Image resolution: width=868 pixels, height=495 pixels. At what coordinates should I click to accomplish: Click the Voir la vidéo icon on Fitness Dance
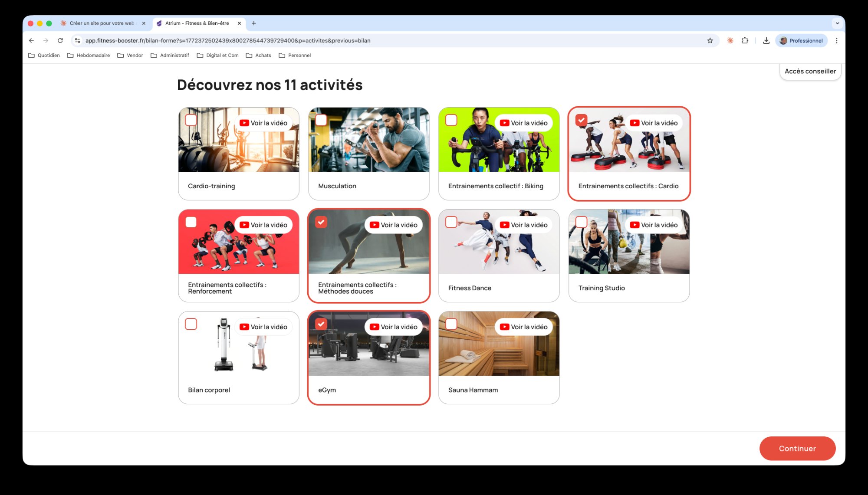coord(505,225)
